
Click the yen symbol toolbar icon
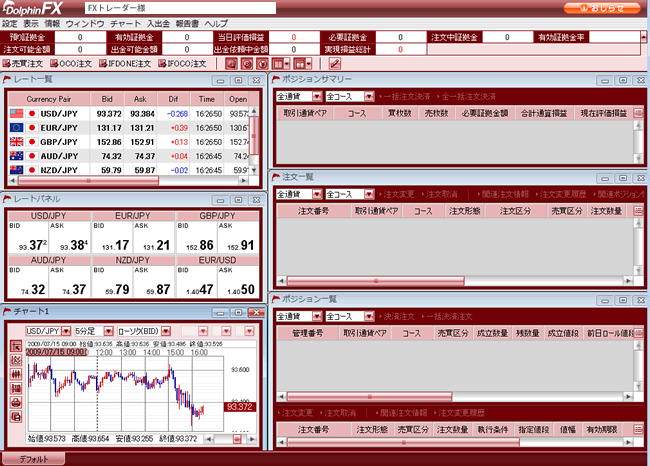tap(262, 64)
